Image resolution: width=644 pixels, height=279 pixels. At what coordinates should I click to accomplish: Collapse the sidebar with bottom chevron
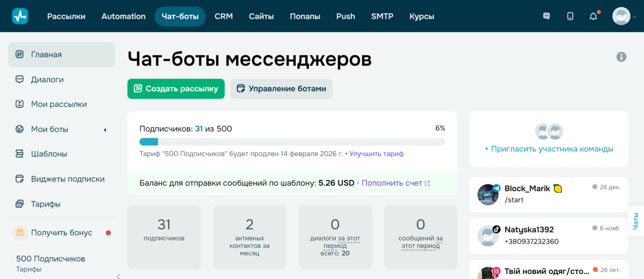point(119,276)
